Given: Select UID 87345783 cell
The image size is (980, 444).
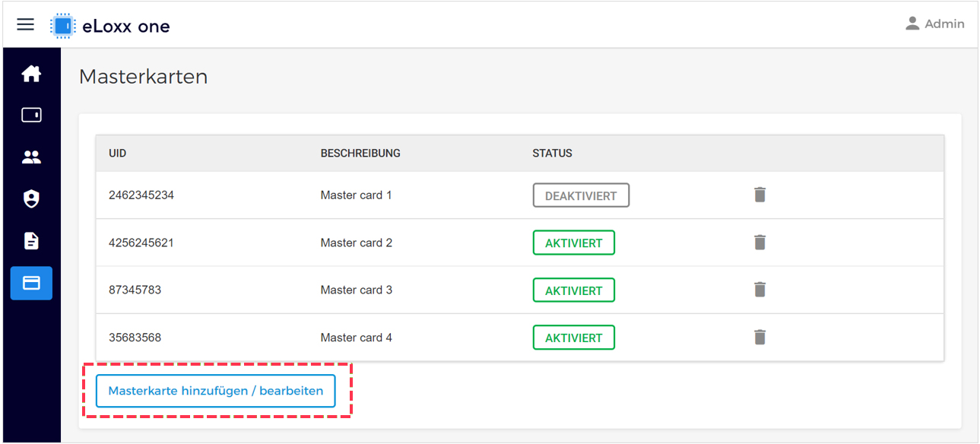Looking at the screenshot, I should tap(135, 290).
